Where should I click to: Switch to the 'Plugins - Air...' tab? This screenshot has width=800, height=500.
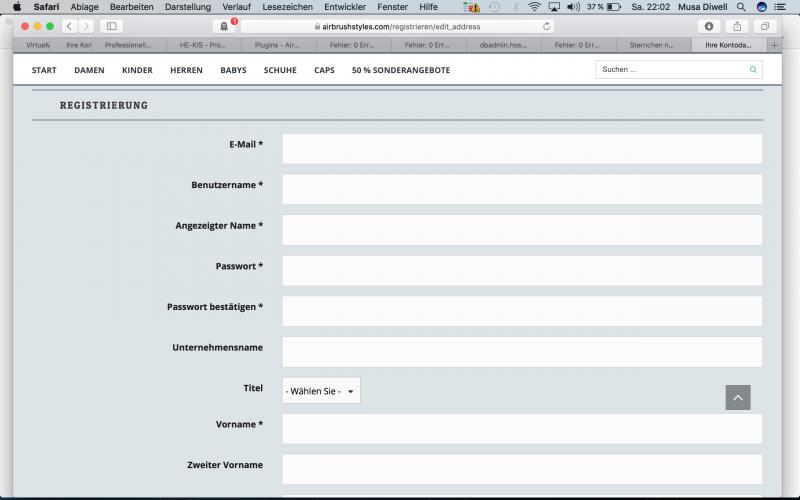tap(275, 45)
